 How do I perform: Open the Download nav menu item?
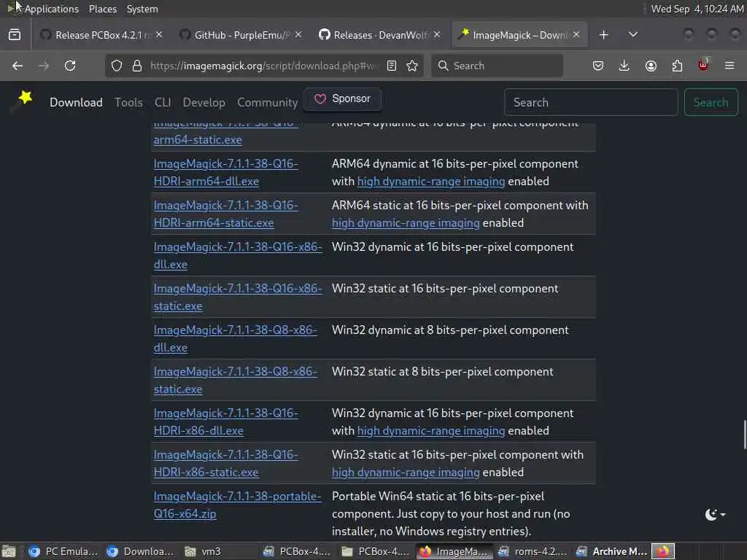(x=76, y=102)
